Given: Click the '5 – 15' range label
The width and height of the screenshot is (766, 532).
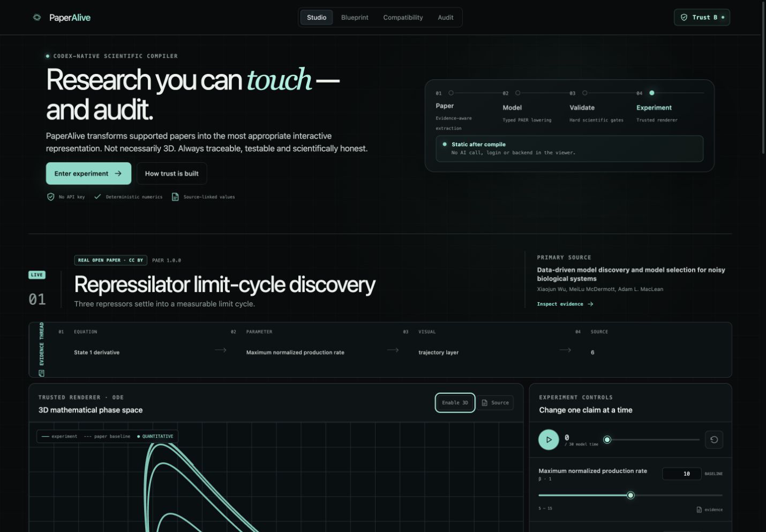Looking at the screenshot, I should pos(545,508).
